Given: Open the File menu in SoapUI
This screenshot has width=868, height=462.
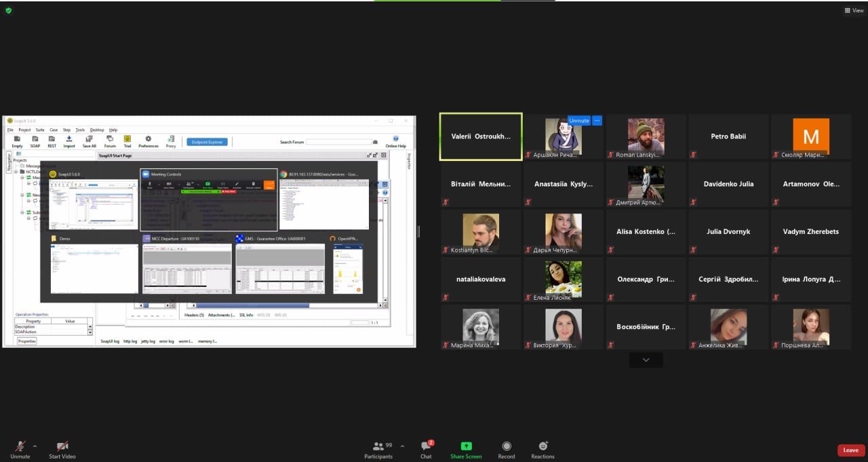Looking at the screenshot, I should 10,130.
